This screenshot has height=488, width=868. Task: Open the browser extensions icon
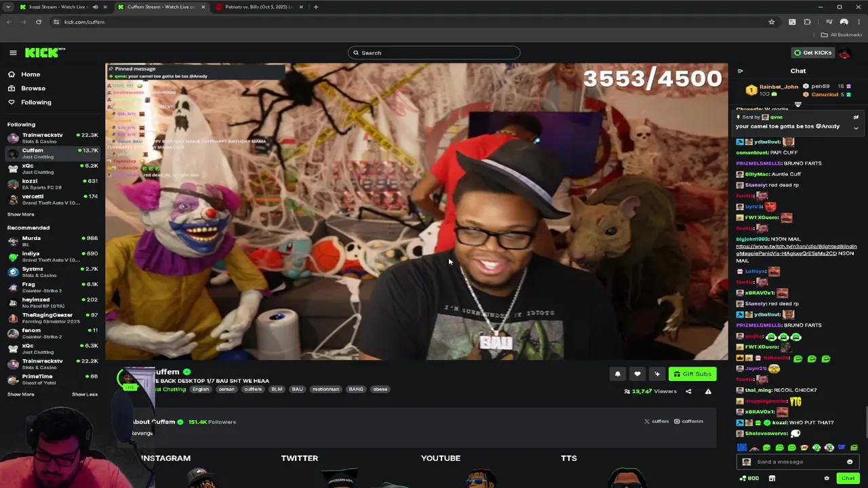click(807, 22)
